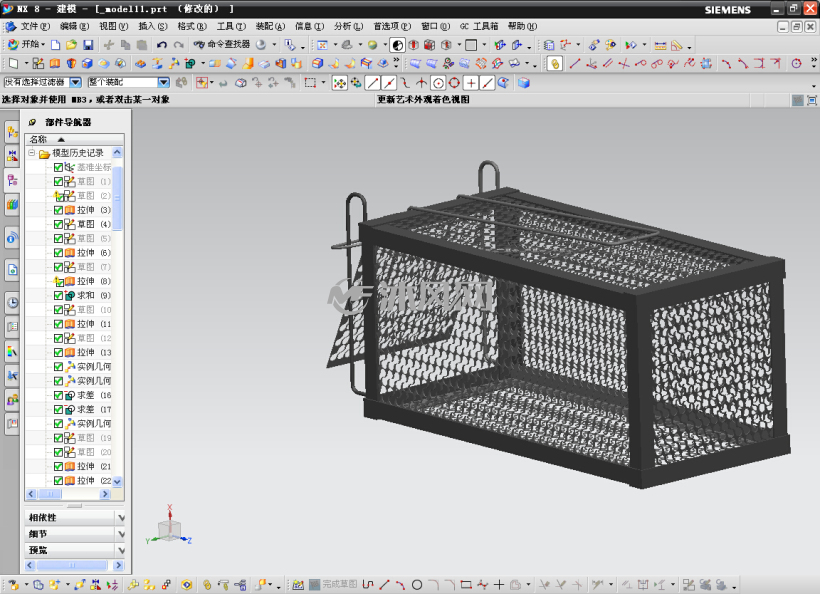
Task: Open the 没有选择过滤器 selection filter dropdown
Action: pyautogui.click(x=76, y=82)
